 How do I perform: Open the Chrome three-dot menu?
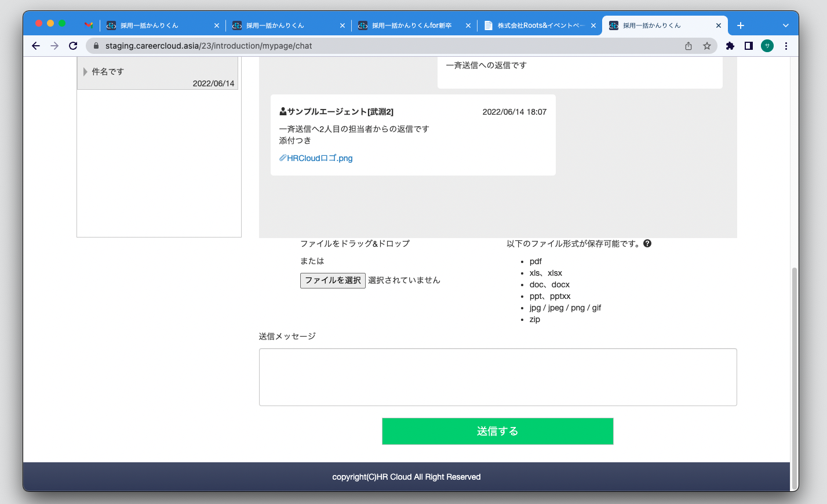pyautogui.click(x=786, y=45)
